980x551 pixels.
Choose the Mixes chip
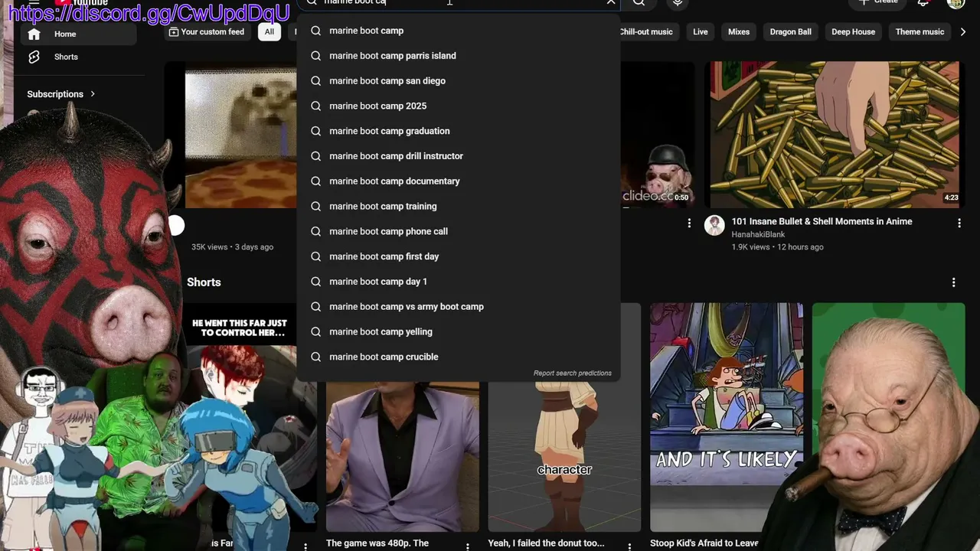739,32
